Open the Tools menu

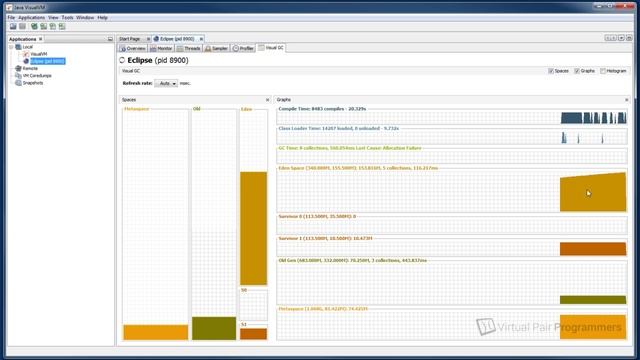pos(67,18)
